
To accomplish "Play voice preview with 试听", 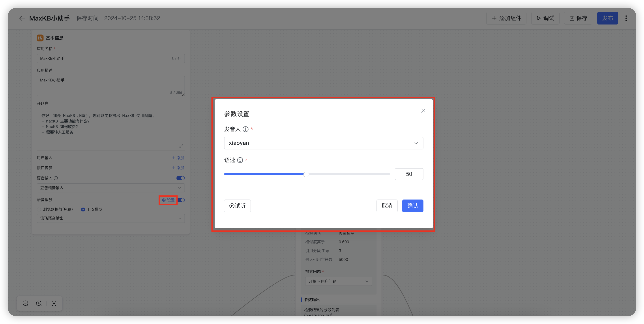I will (237, 206).
